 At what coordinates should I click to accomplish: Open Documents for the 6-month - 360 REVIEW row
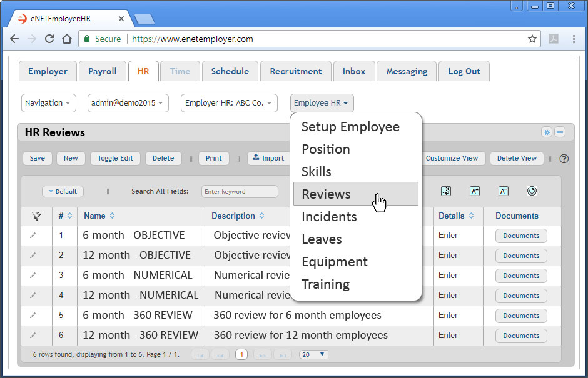tap(520, 316)
